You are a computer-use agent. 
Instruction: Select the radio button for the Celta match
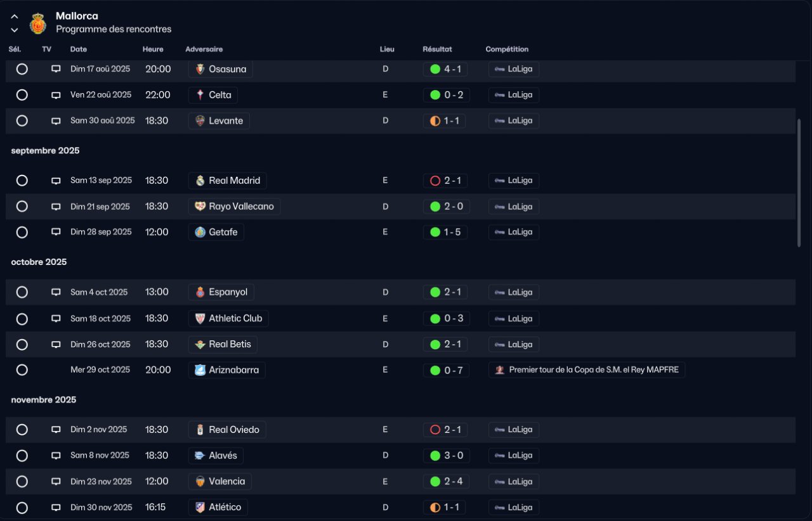22,95
